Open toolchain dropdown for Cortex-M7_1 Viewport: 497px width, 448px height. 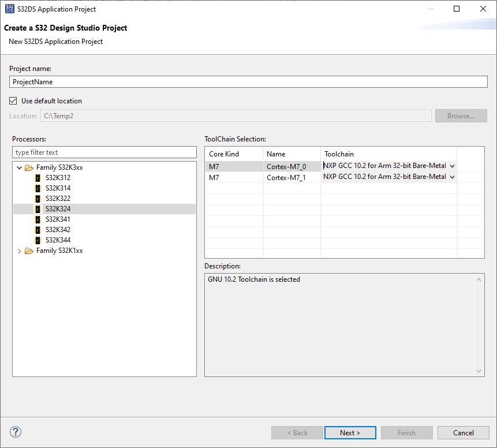click(453, 177)
